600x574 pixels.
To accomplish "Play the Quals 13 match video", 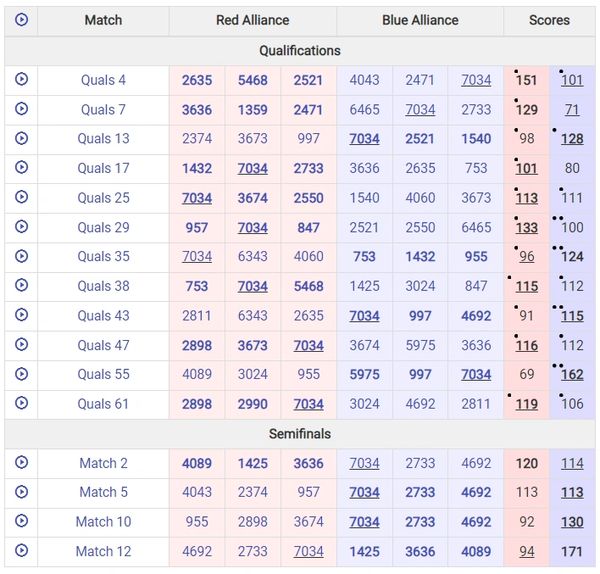I will click(x=21, y=139).
